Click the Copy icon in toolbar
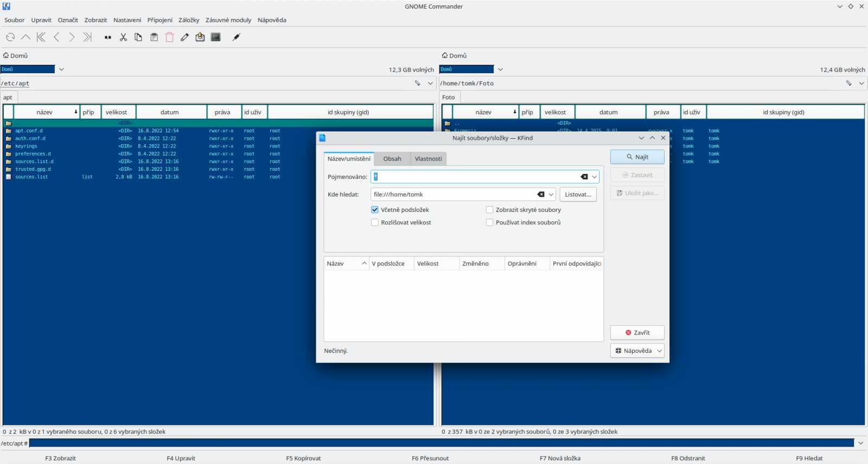 (x=138, y=37)
